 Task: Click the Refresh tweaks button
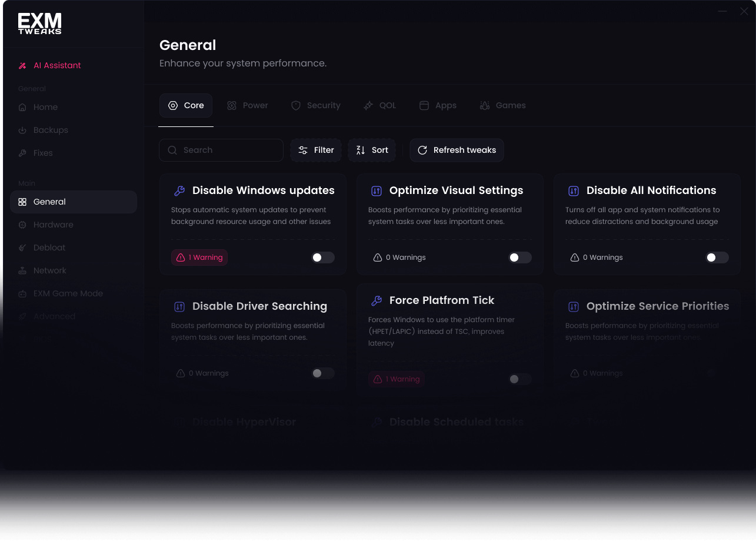tap(457, 150)
